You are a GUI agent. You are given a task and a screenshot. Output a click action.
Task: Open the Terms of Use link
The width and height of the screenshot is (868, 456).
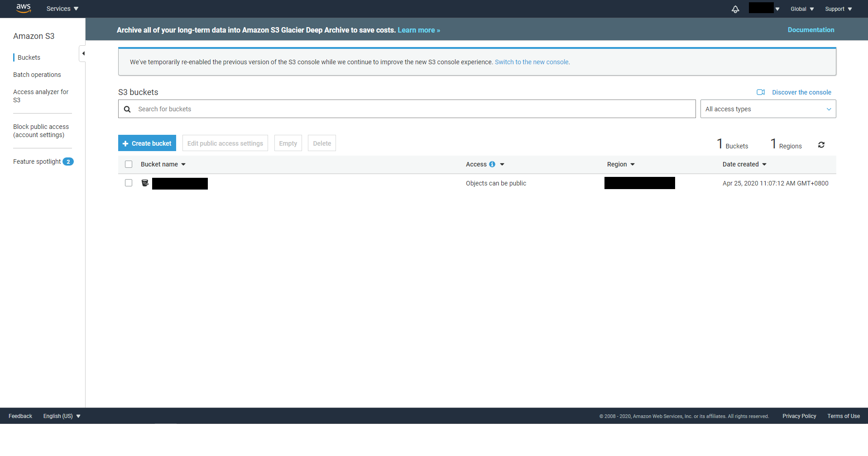(844, 416)
